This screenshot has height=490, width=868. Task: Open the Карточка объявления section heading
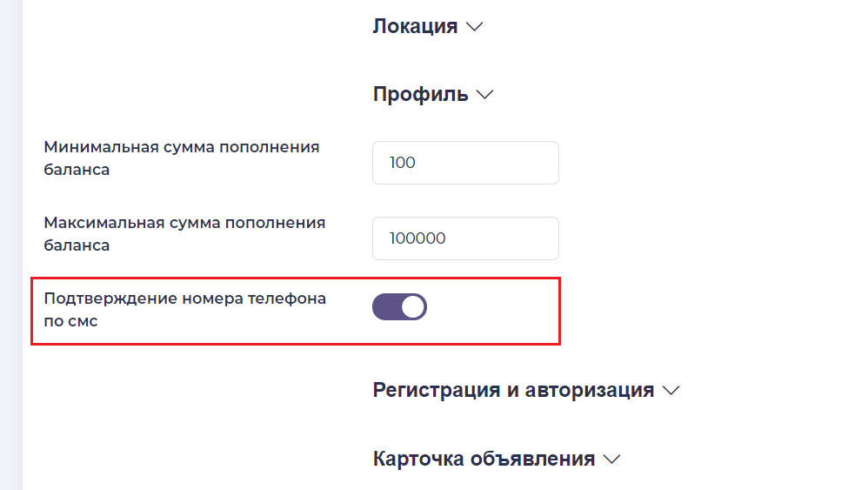[x=484, y=459]
